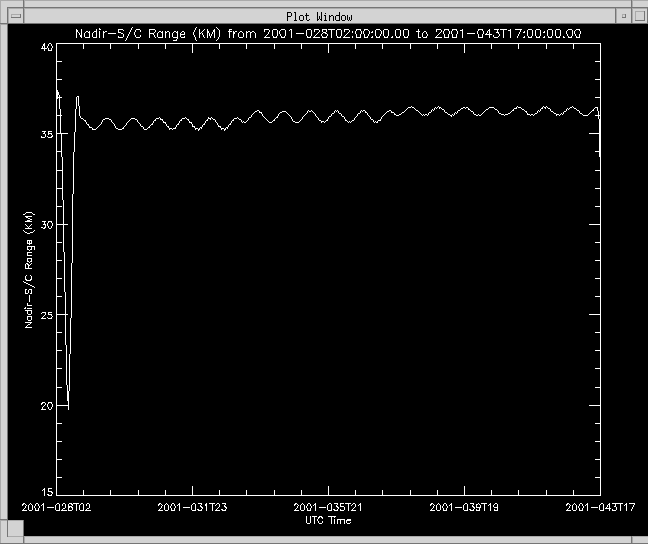Click the 20 value on the Y axis

pyautogui.click(x=46, y=406)
